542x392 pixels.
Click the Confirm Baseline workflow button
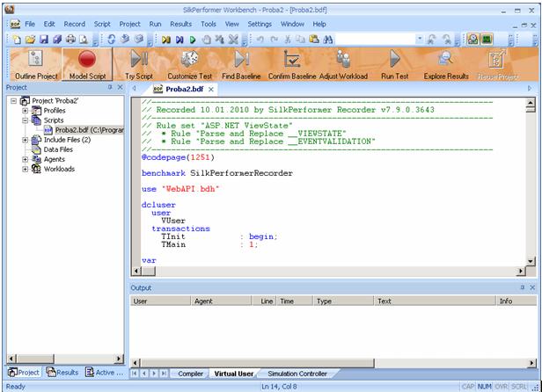tap(292, 64)
